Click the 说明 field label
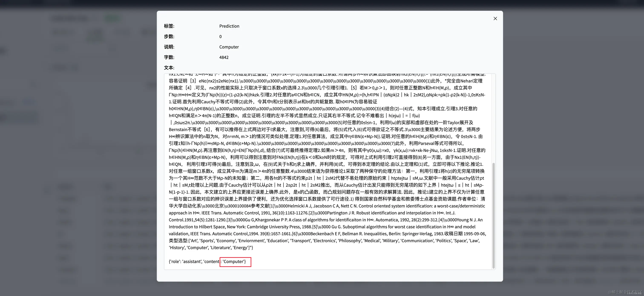 169,47
